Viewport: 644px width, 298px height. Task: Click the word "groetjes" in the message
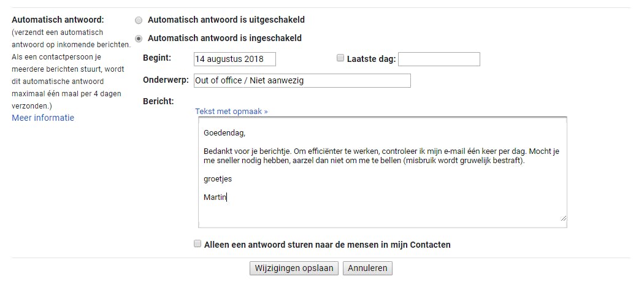(217, 179)
